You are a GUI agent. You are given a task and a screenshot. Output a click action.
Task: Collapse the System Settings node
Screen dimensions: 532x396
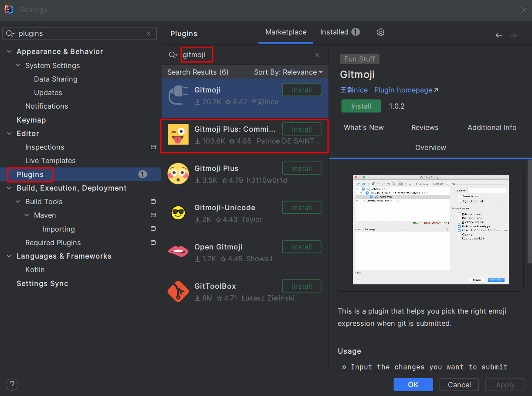click(18, 65)
